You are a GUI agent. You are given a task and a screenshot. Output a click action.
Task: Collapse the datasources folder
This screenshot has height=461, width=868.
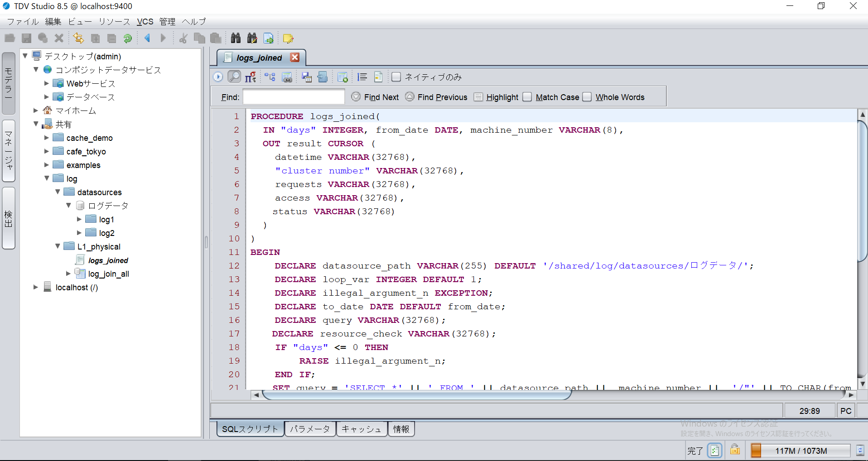pyautogui.click(x=58, y=192)
